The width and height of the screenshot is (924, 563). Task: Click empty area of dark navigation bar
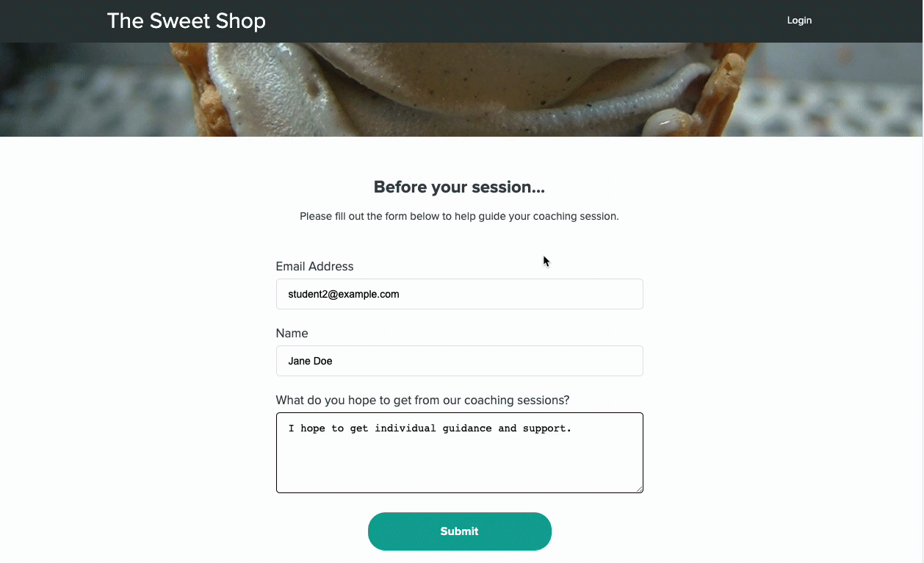point(514,21)
